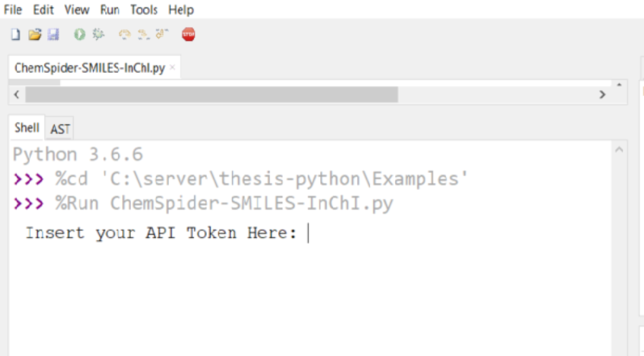Click the Step over debugger icon

click(x=125, y=35)
